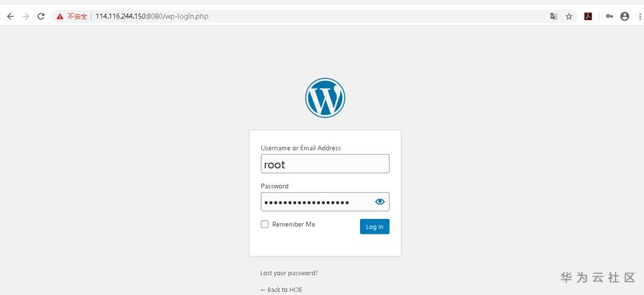Open the translate page icon
Viewport: 644px width, 295px height.
pyautogui.click(x=553, y=17)
